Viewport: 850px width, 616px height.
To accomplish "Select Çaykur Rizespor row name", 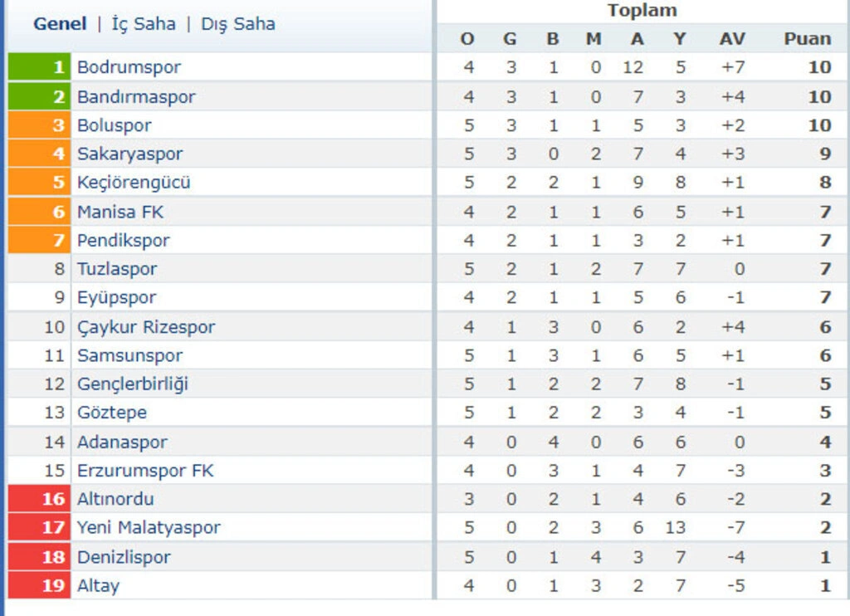I will coord(146,327).
